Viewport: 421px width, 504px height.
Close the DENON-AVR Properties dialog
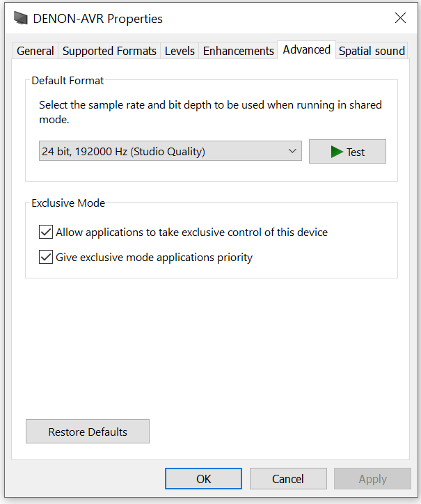[400, 18]
